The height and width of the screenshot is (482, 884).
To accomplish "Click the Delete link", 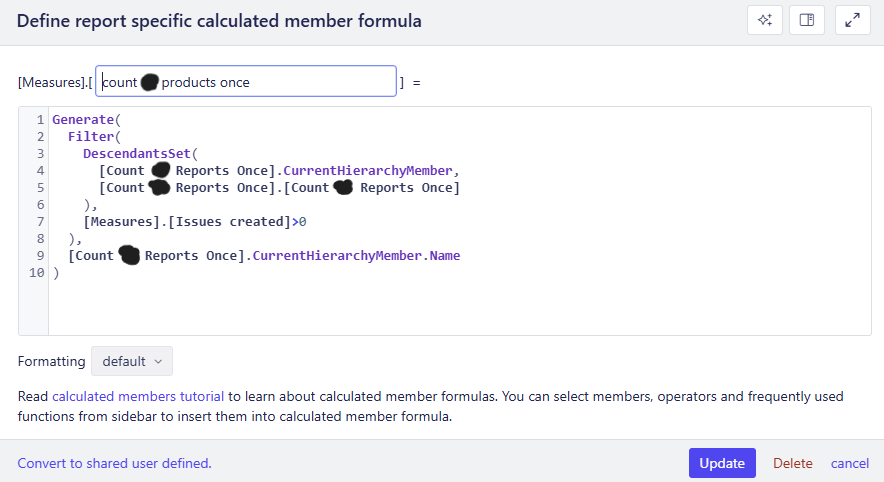I will pyautogui.click(x=793, y=463).
